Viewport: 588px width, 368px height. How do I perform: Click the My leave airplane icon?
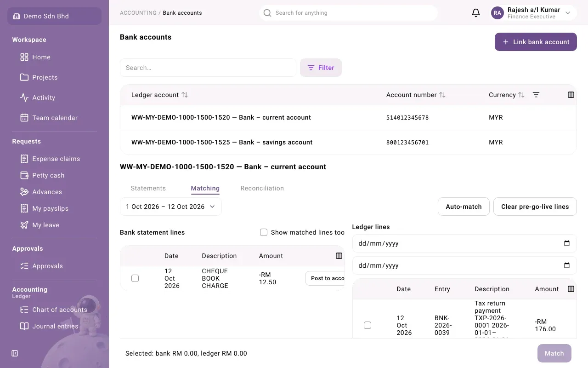24,225
